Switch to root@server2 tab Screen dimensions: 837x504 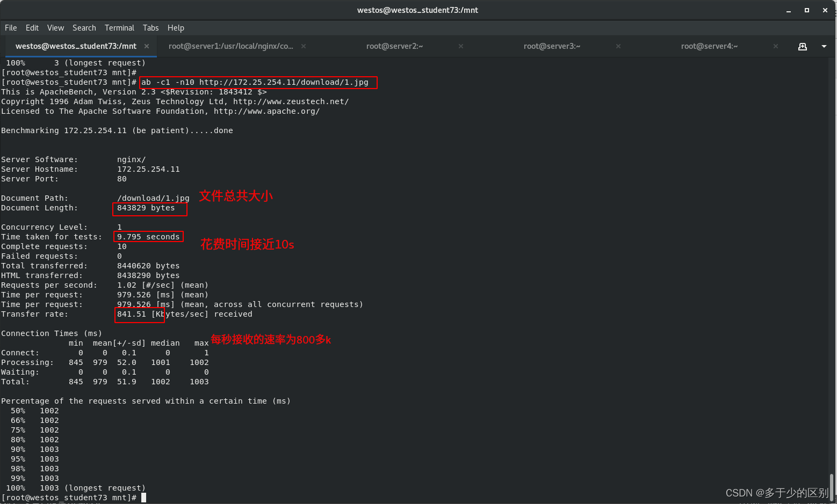(395, 46)
